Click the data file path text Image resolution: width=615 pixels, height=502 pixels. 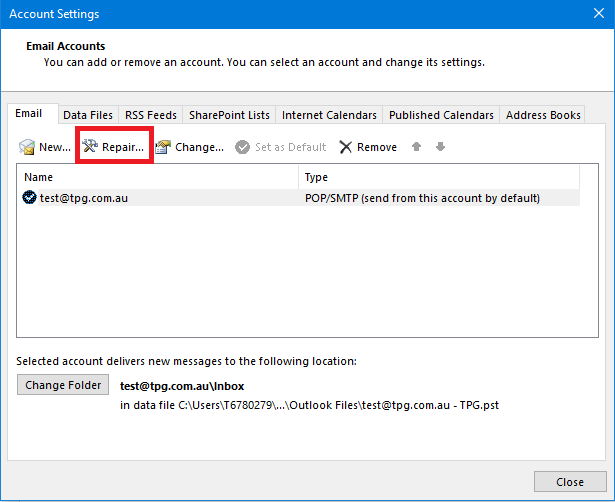point(309,405)
